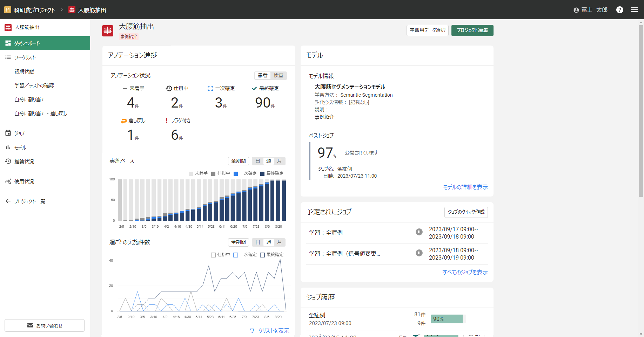Image resolution: width=644 pixels, height=337 pixels.
Task: Switch annotation status to 検査 view
Action: click(x=279, y=75)
